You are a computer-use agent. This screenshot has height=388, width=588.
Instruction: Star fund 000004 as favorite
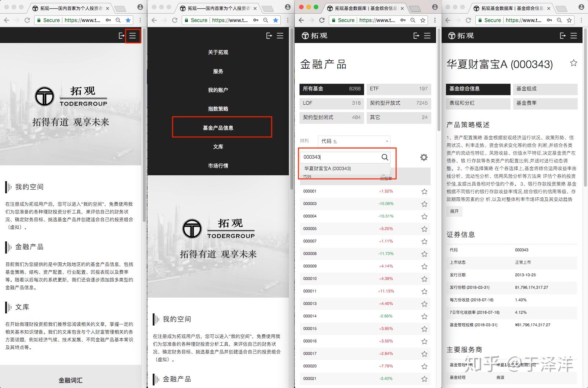(424, 216)
